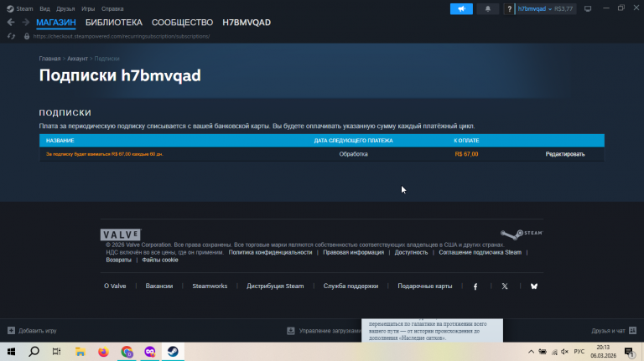Show hidden tray icons chevron
Screen dimensions: 644x361
531,352
